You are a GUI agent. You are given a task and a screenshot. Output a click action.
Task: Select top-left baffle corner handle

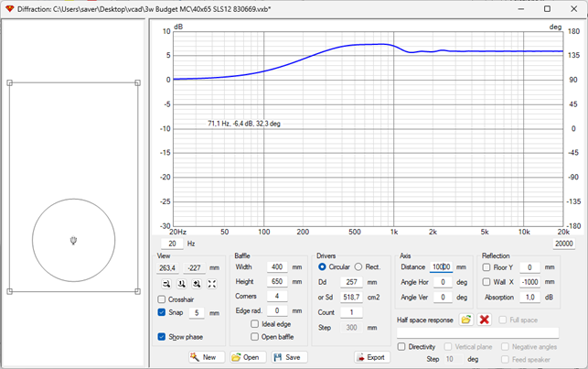pyautogui.click(x=10, y=83)
